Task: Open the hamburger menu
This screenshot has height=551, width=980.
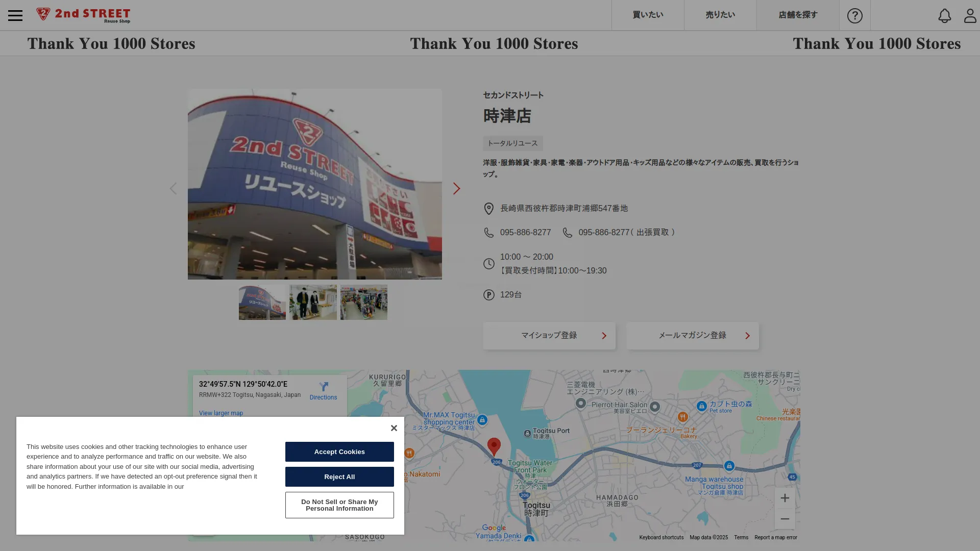Action: coord(15,15)
